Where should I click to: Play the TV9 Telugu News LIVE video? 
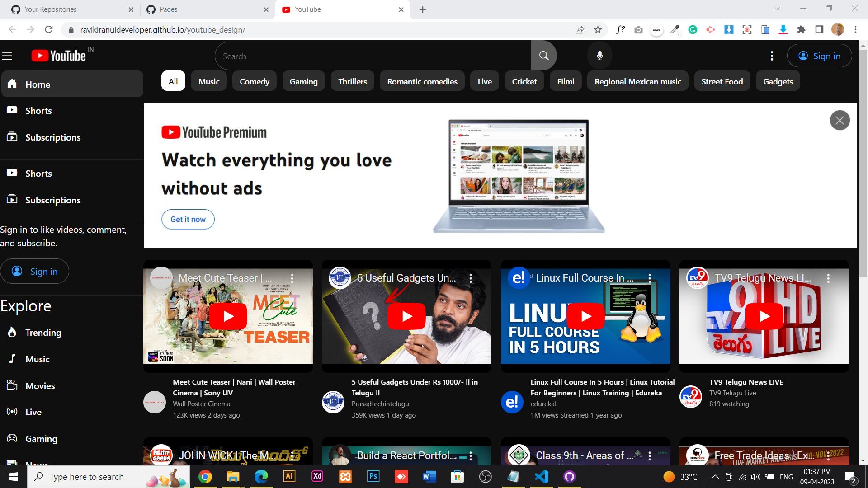point(764,316)
